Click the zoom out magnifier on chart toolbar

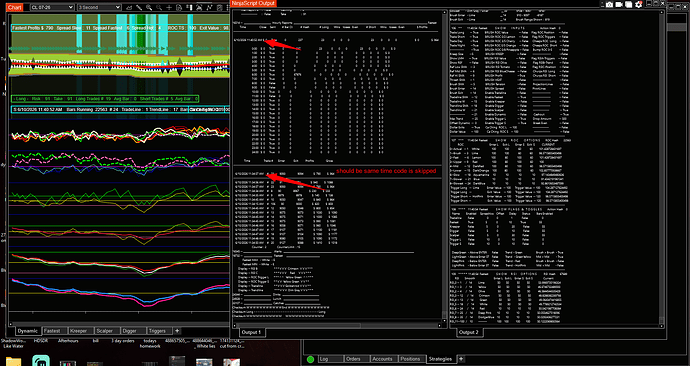(x=159, y=7)
